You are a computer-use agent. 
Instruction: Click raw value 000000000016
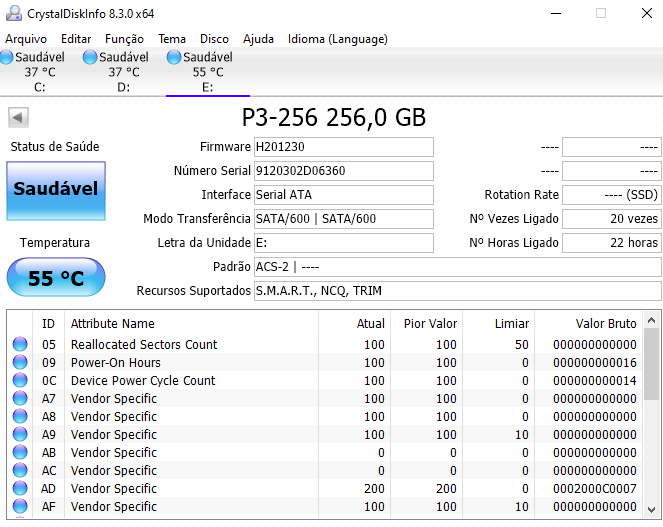595,362
